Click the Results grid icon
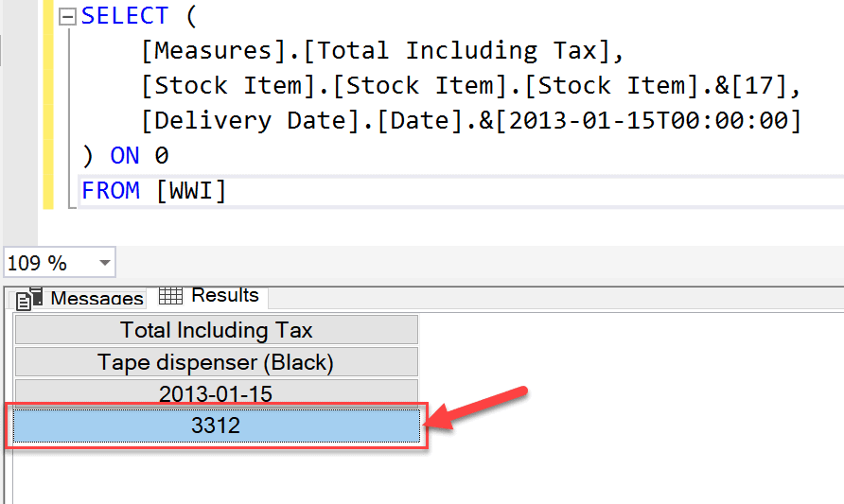This screenshot has width=844, height=504. (x=170, y=296)
